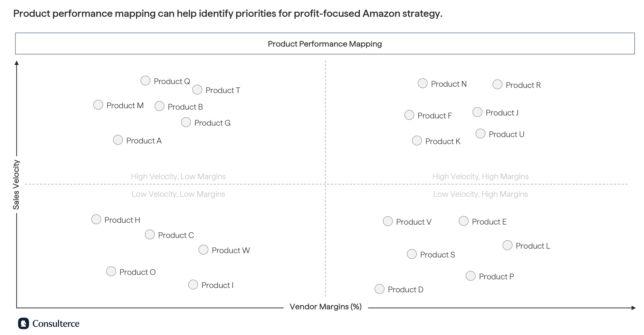The width and height of the screenshot is (644, 335).
Task: Click the Product W scatter point
Action: [x=203, y=249]
